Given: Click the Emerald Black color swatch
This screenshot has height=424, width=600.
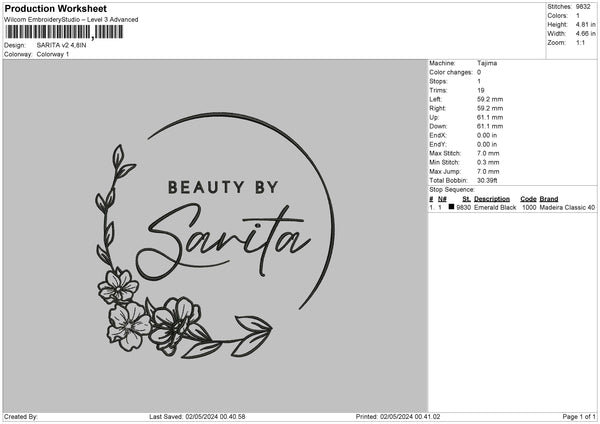Looking at the screenshot, I should tap(452, 208).
